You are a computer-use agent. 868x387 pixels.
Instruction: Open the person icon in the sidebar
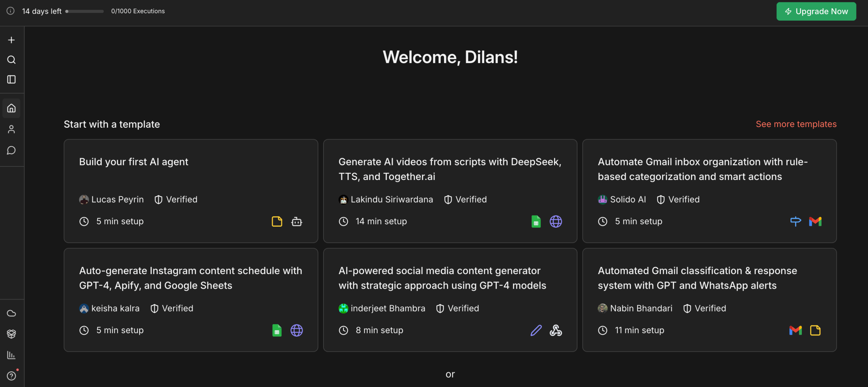click(x=12, y=129)
